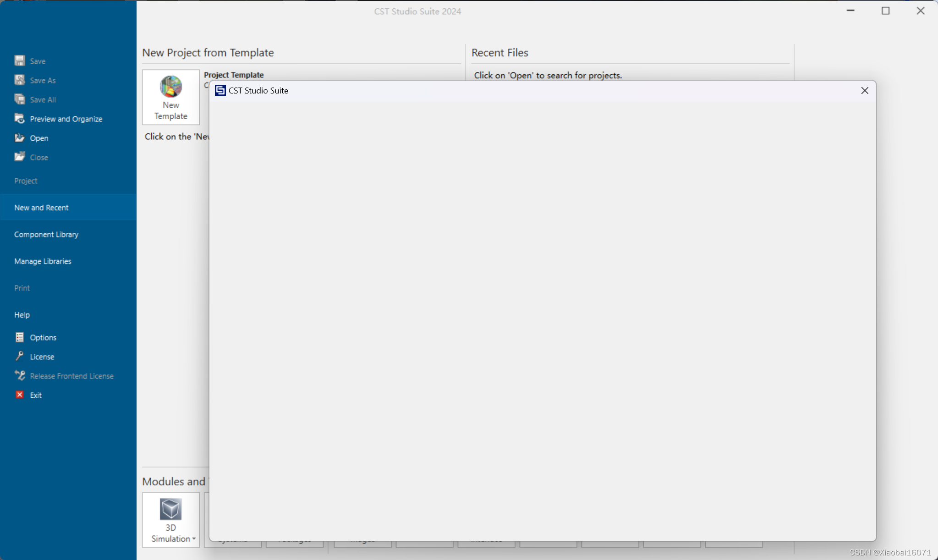Viewport: 938px width, 560px height.
Task: Click the Close button in dialog
Action: [864, 90]
